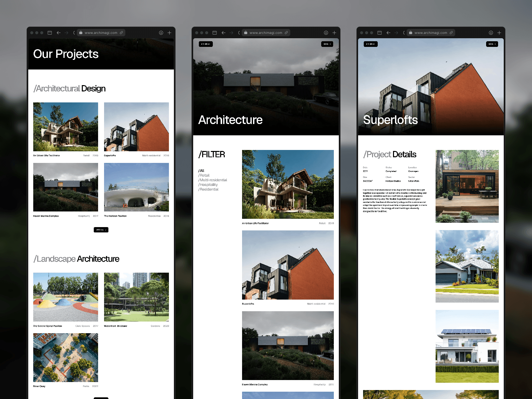
Task: Open River Quay aerial thumbnail
Action: click(66, 357)
